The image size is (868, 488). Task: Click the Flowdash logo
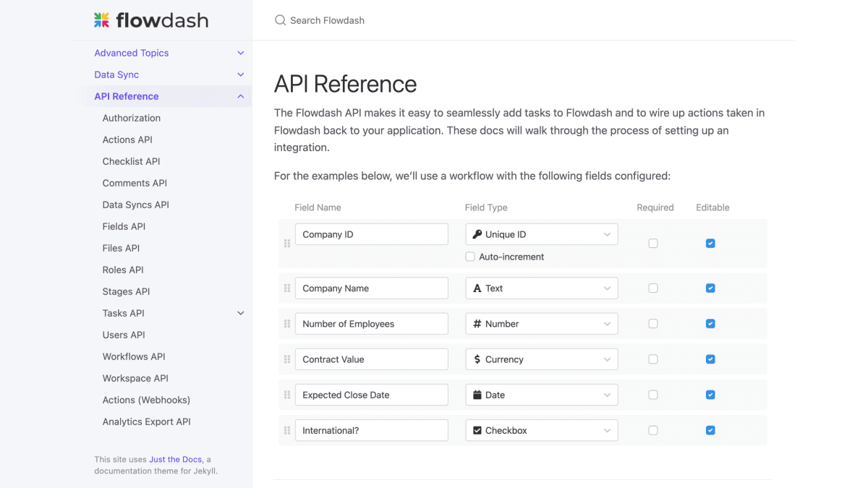(x=151, y=20)
